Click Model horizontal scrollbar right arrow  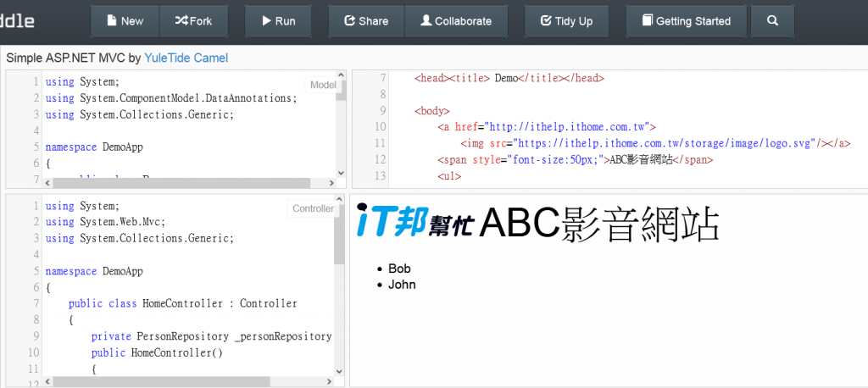click(331, 183)
